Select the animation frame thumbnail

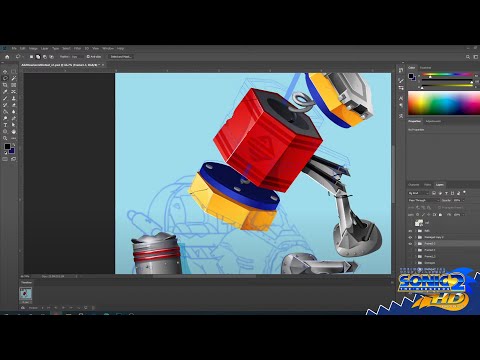(x=26, y=294)
